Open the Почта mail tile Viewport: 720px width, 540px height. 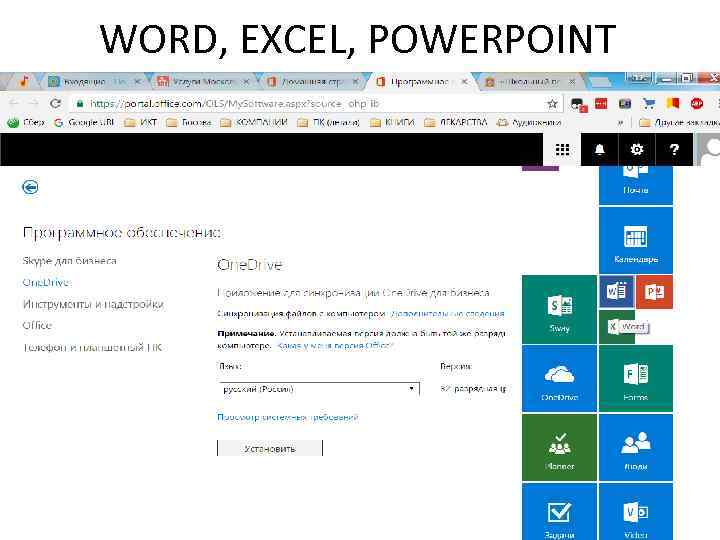coord(636,185)
